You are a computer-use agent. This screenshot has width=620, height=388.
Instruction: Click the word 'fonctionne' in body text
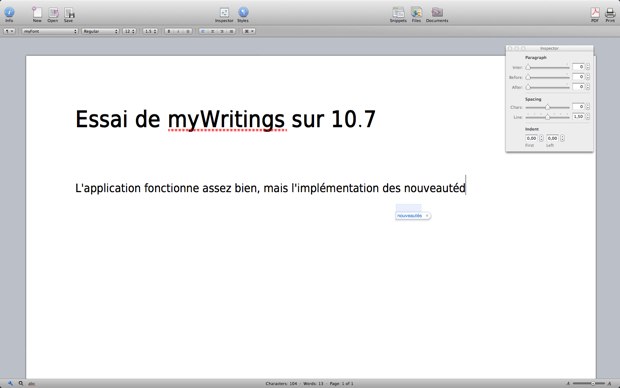(172, 188)
